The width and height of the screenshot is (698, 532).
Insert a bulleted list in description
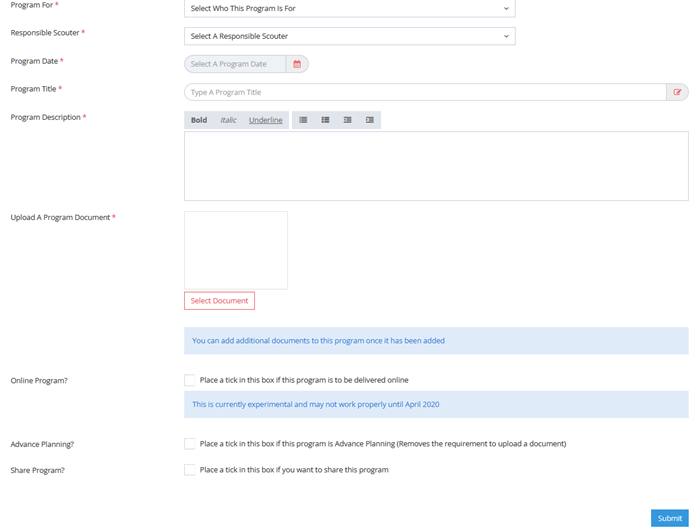[303, 120]
